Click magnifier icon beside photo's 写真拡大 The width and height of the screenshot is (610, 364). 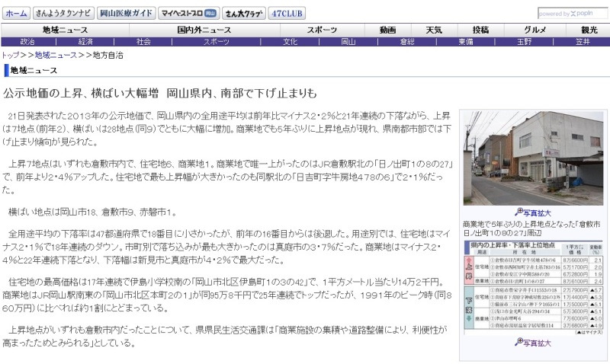pos(518,212)
